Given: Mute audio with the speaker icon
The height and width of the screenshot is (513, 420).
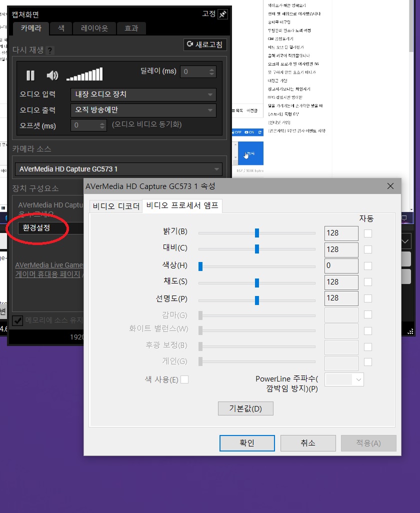Looking at the screenshot, I should point(52,75).
